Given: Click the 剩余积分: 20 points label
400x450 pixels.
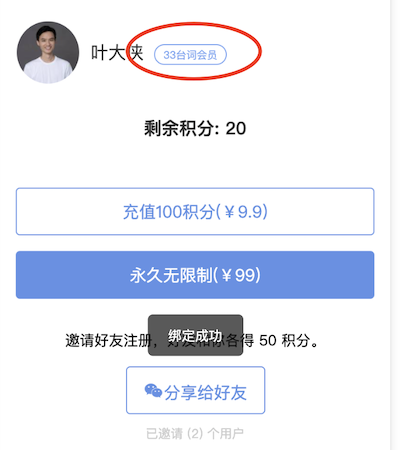Looking at the screenshot, I should point(195,128).
